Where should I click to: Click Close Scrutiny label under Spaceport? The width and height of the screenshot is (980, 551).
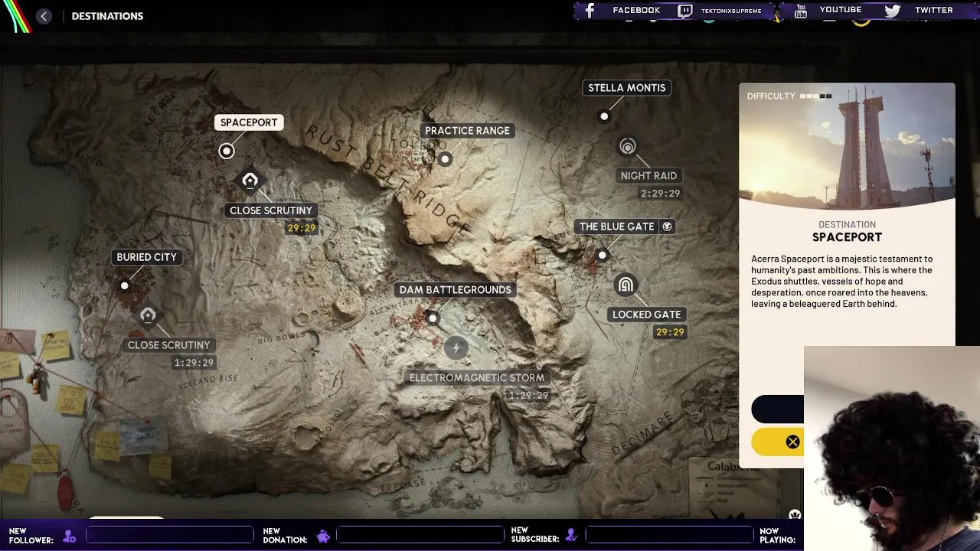(271, 210)
